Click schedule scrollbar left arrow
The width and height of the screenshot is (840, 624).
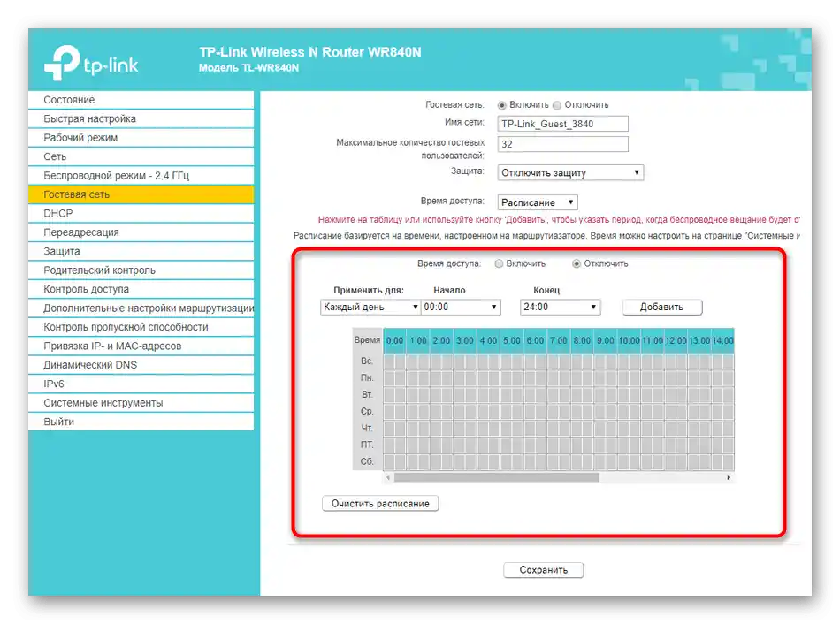click(x=388, y=477)
